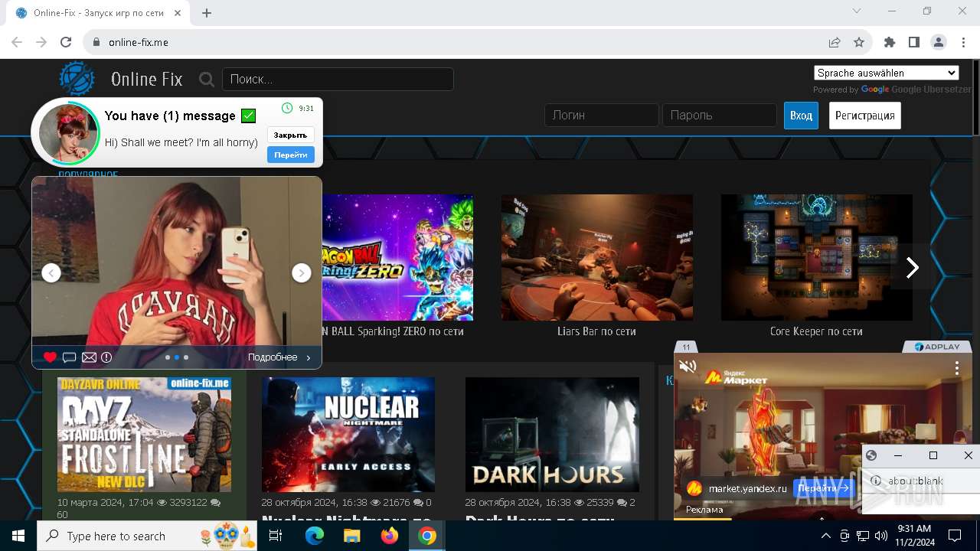Click the Online Fix gear logo

pos(77,78)
